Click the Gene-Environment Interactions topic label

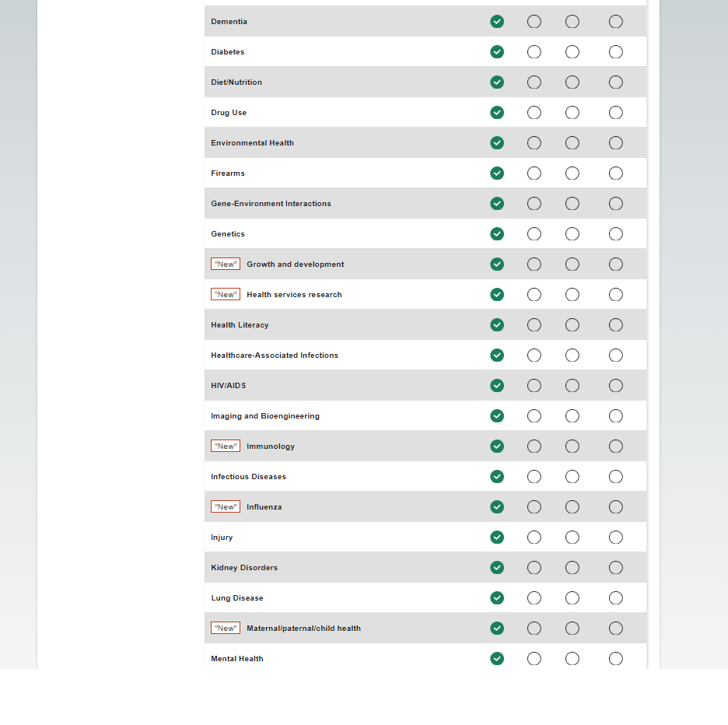pyautogui.click(x=271, y=204)
